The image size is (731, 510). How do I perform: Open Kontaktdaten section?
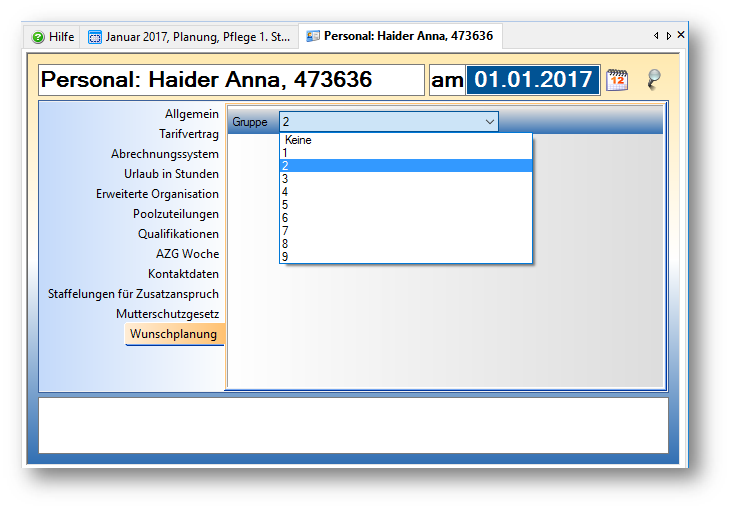[x=183, y=274]
